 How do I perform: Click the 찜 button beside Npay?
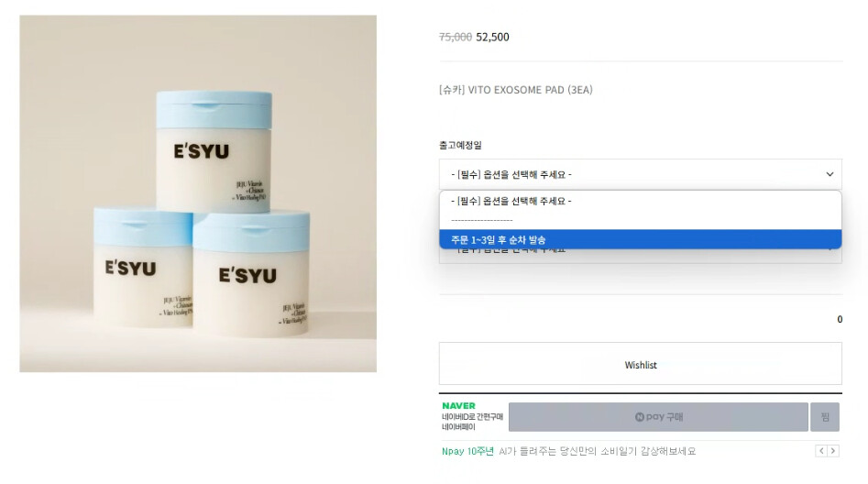(x=825, y=416)
